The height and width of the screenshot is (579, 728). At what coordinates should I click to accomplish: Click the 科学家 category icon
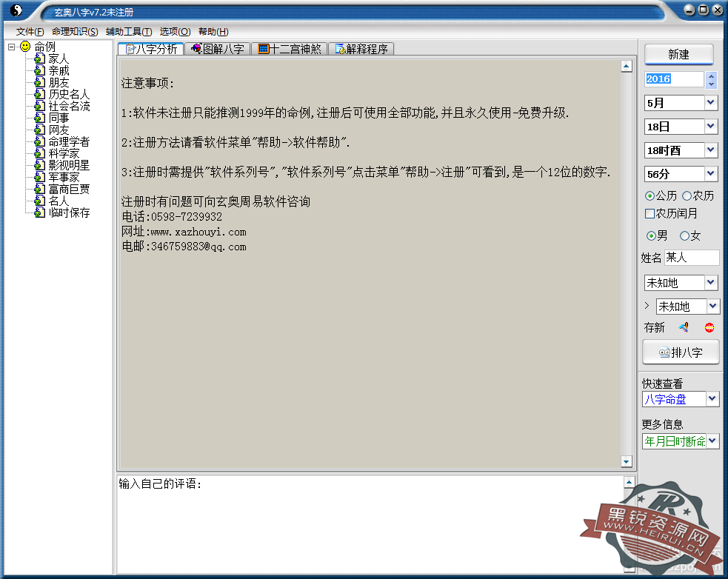point(40,153)
